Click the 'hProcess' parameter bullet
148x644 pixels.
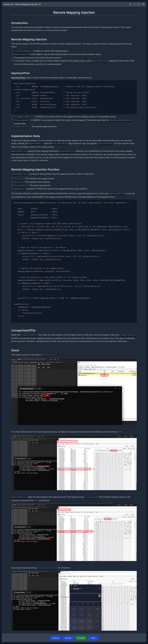click(19, 179)
